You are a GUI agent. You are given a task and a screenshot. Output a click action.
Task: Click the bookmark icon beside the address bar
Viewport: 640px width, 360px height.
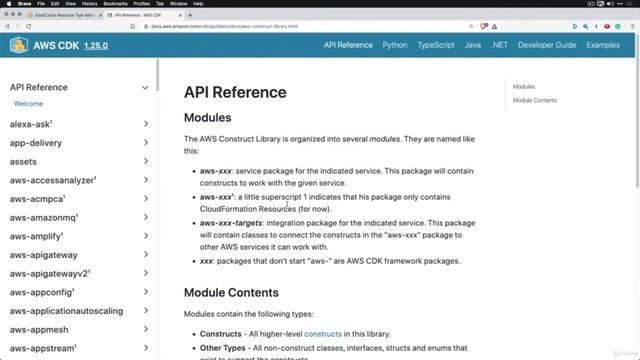(x=133, y=26)
